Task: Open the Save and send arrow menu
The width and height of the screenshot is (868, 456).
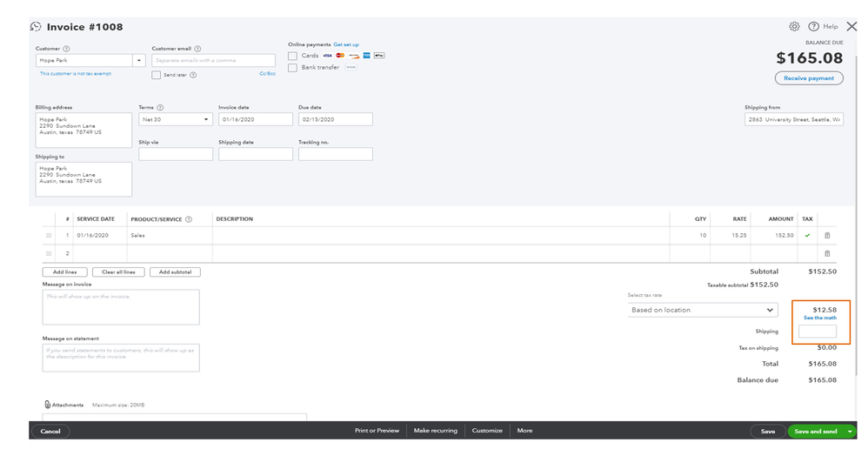Action: 850,431
